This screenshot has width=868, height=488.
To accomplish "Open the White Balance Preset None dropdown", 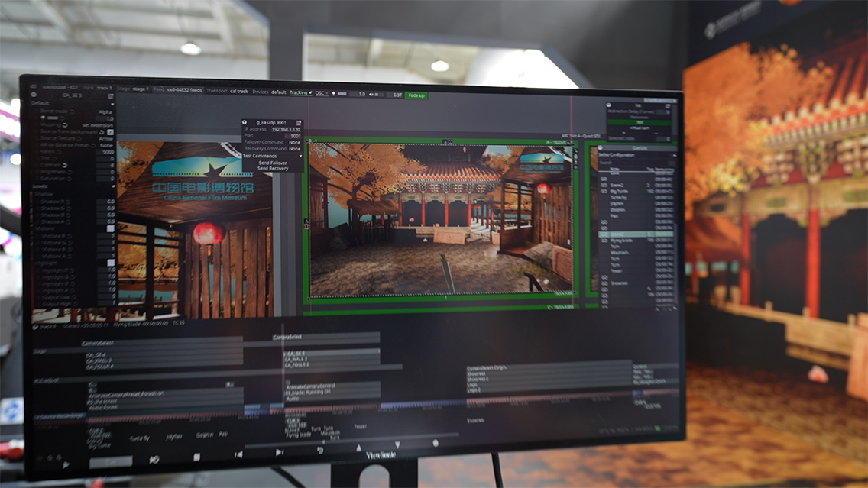I will click(x=106, y=146).
